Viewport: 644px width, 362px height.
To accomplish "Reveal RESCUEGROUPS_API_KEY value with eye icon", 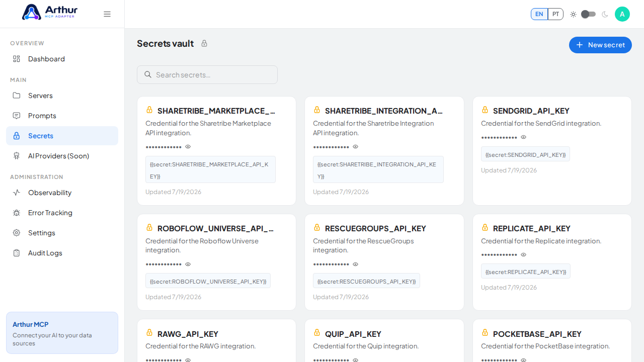I will click(x=356, y=264).
